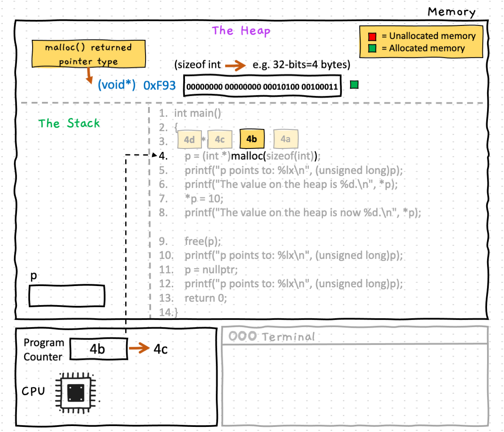Click 'The Stack' heading
The image size is (504, 432).
[69, 123]
